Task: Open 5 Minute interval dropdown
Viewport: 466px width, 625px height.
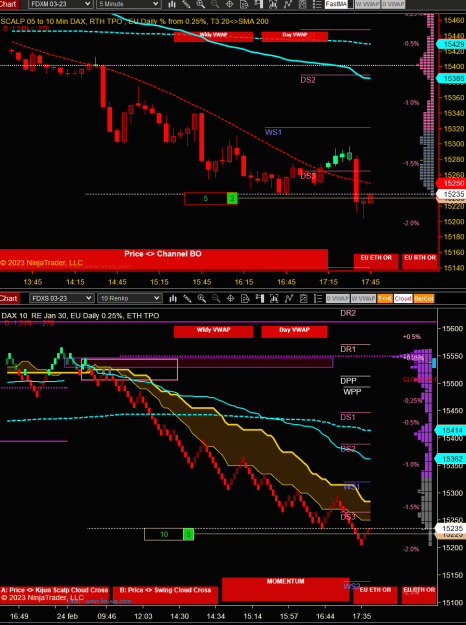Action: click(x=129, y=4)
